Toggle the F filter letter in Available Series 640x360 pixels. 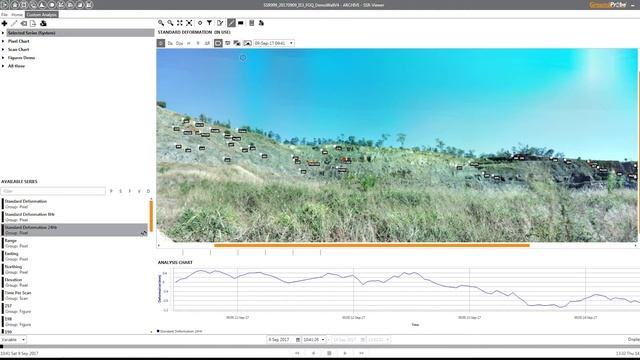(130, 191)
